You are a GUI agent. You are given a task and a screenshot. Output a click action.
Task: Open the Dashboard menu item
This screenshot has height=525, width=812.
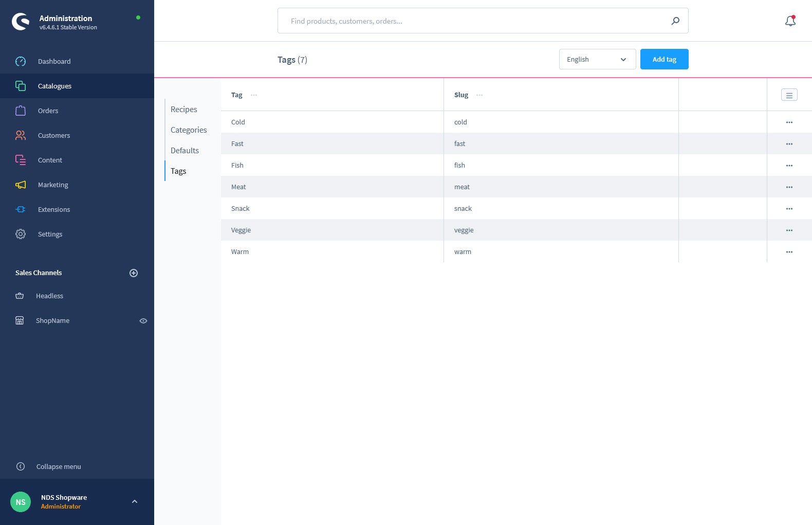(x=77, y=61)
